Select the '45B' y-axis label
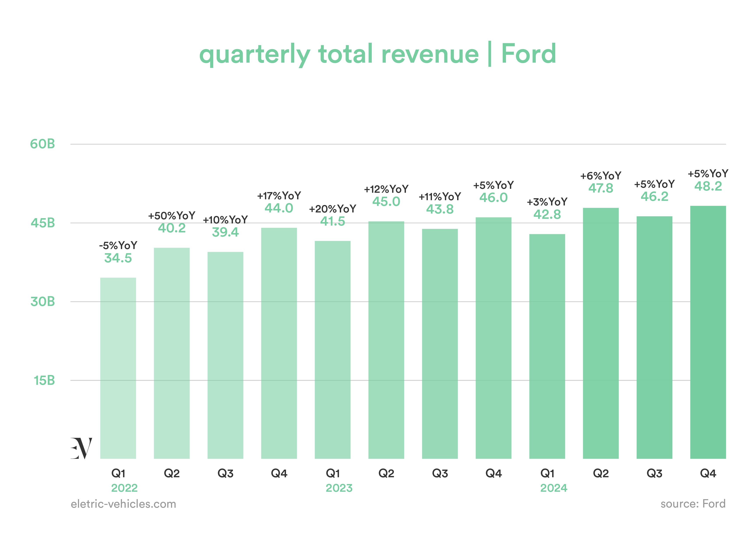 tap(43, 223)
